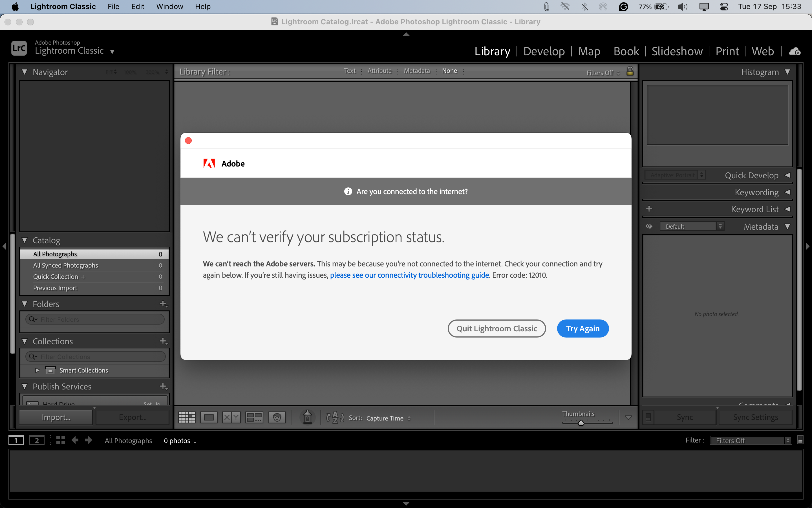Hide the bottom filmstrip panel arrow
Image resolution: width=812 pixels, height=508 pixels.
coord(406,503)
